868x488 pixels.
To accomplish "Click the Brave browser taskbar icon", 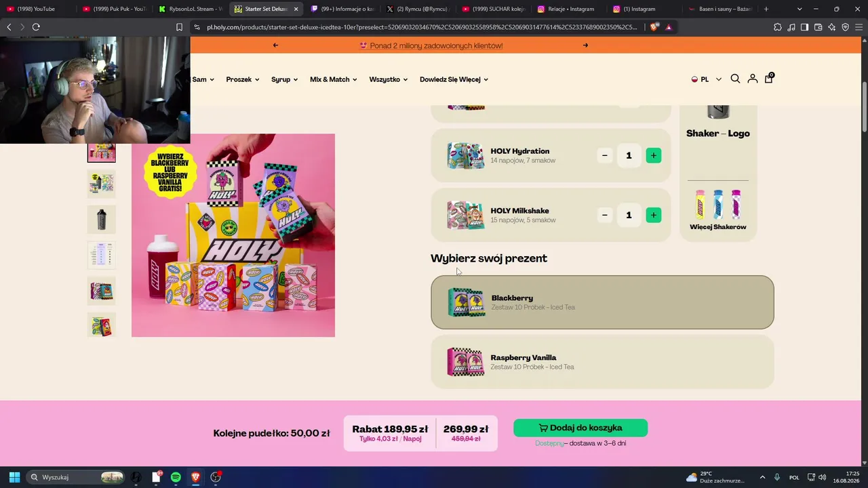I will point(195,477).
